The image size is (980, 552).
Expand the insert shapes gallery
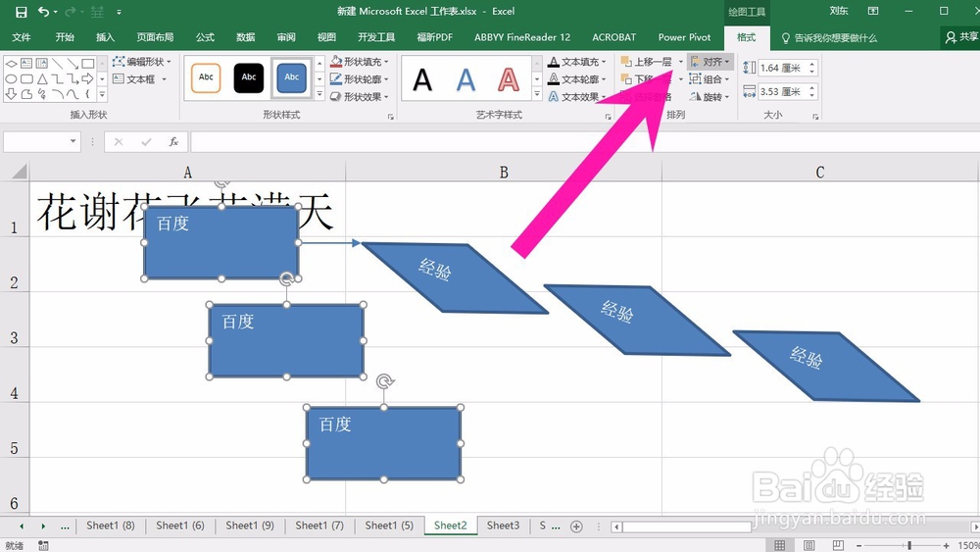(102, 95)
